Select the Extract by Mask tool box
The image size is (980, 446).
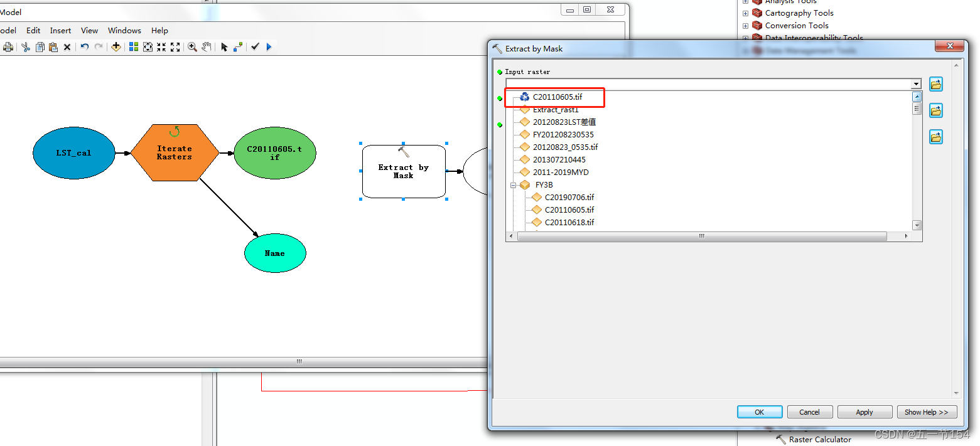coord(404,171)
